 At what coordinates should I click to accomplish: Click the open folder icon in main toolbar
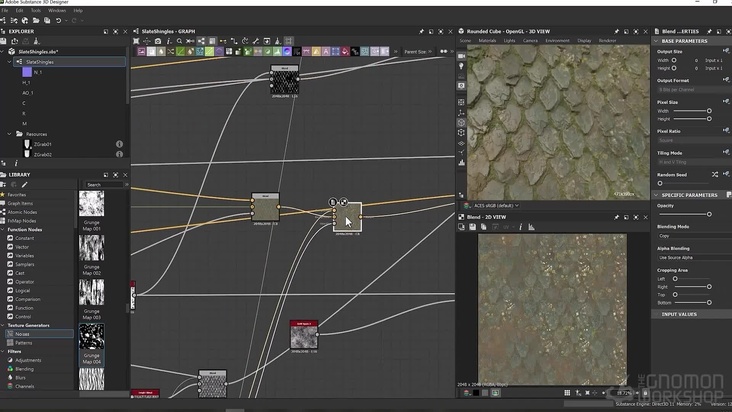click(x=36, y=21)
